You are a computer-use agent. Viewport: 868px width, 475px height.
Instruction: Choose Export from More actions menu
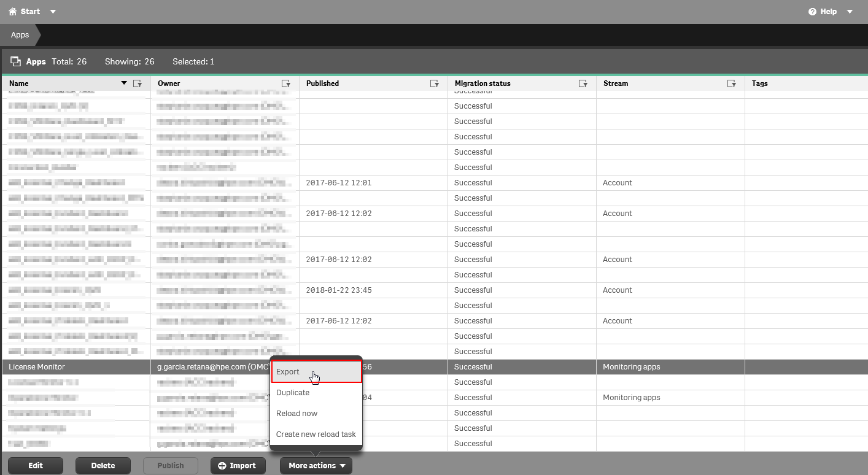click(x=316, y=372)
